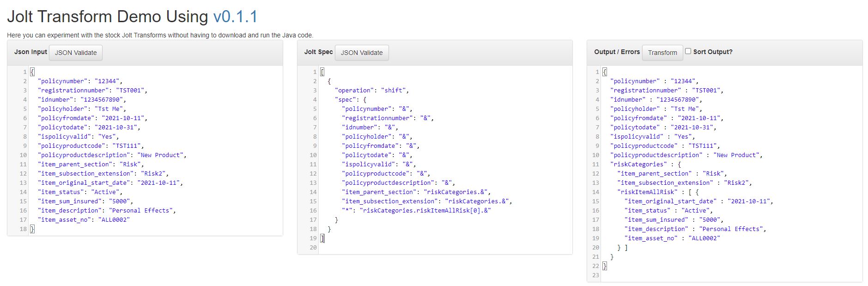Click "policyfromdate" line in Json Input editor
Viewport: 868px width, 286px height.
(92, 118)
